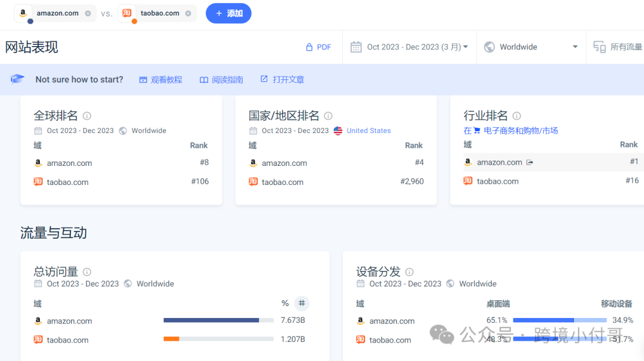Click the 34.9% mobile share value
Image resolution: width=644 pixels, height=361 pixels.
pos(623,320)
